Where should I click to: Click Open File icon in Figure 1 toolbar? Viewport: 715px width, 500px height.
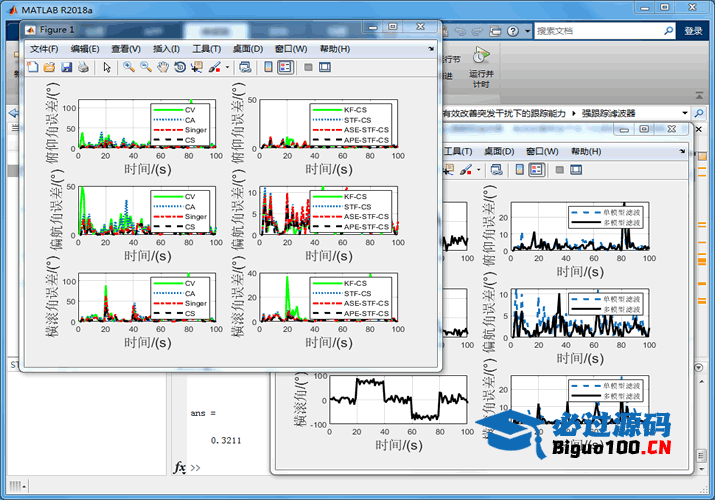point(49,67)
